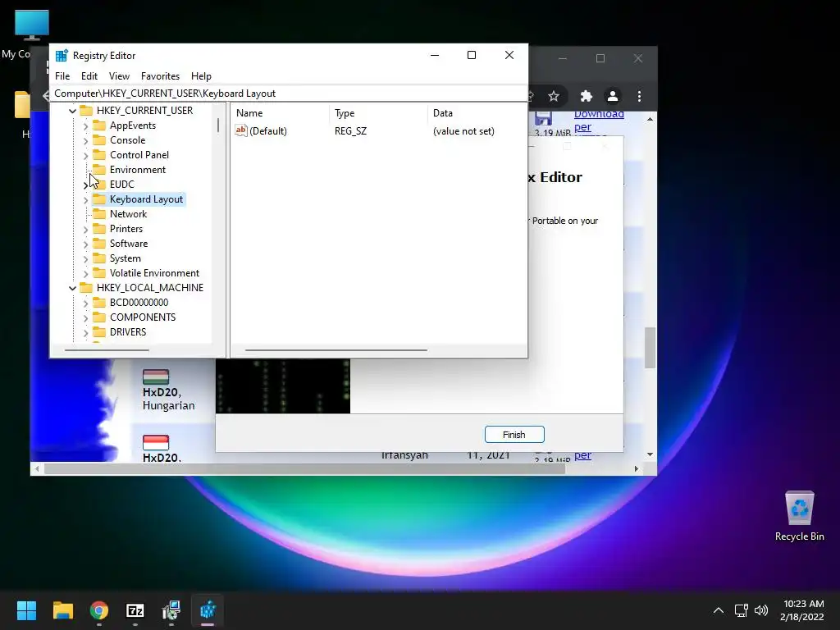Open the volume control in system tray

coord(761,610)
